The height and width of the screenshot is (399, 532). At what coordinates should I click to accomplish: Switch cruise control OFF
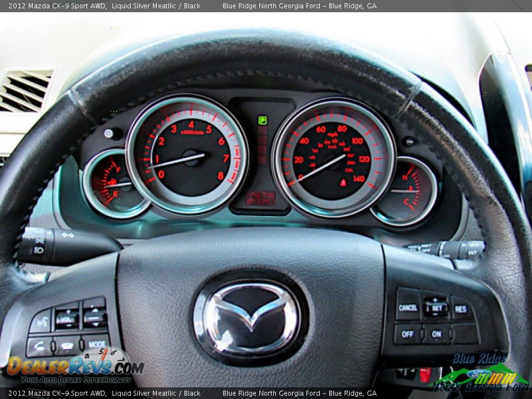click(x=408, y=334)
